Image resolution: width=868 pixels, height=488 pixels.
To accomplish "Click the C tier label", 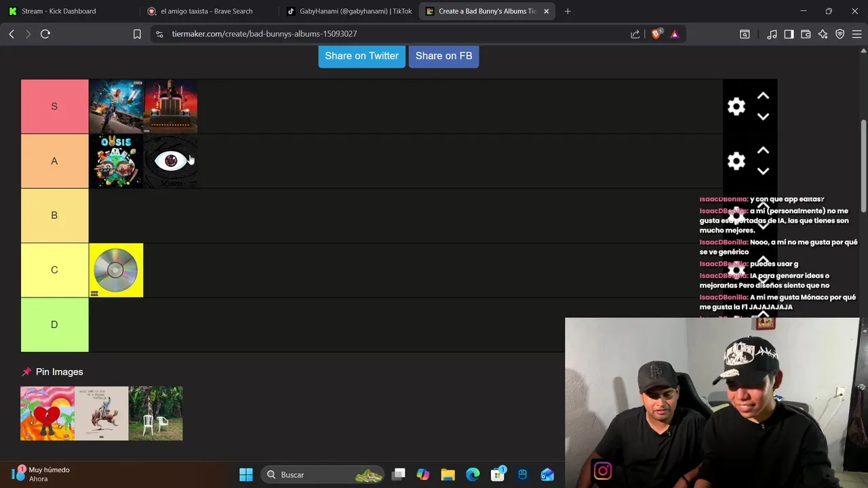I will coord(54,270).
